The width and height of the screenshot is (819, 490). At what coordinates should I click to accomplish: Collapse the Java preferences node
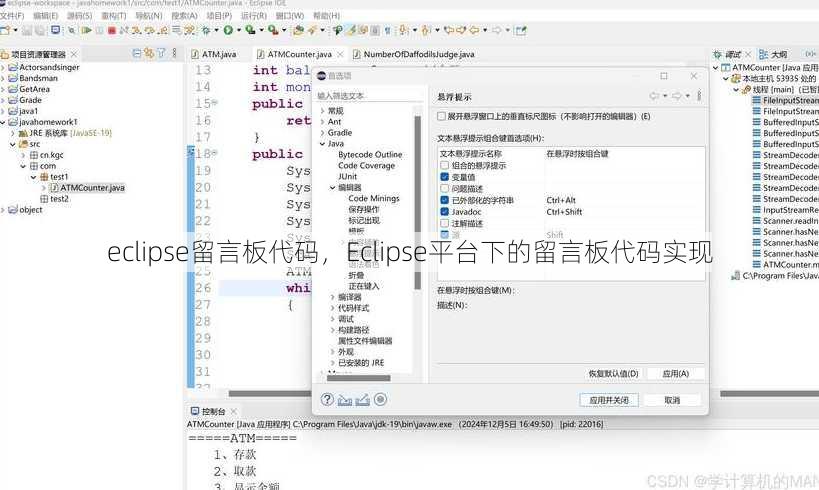click(322, 144)
